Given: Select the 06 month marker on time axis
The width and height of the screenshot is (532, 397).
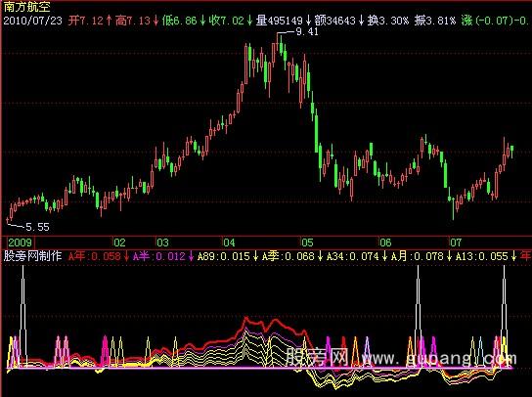Looking at the screenshot, I should point(385,243).
